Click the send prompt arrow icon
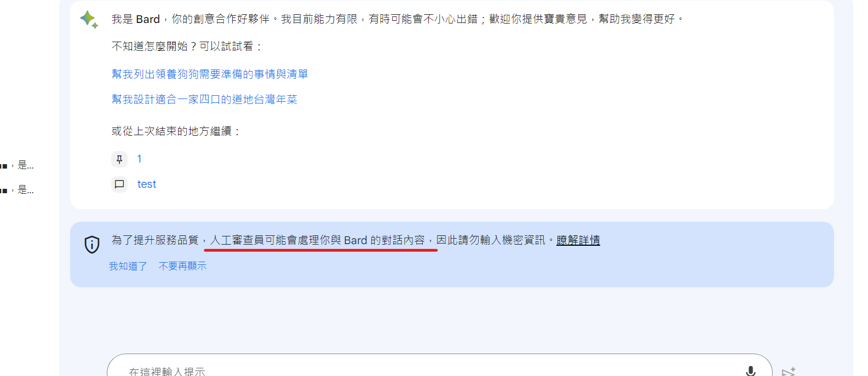Image resolution: width=868 pixels, height=376 pixels. point(789,371)
